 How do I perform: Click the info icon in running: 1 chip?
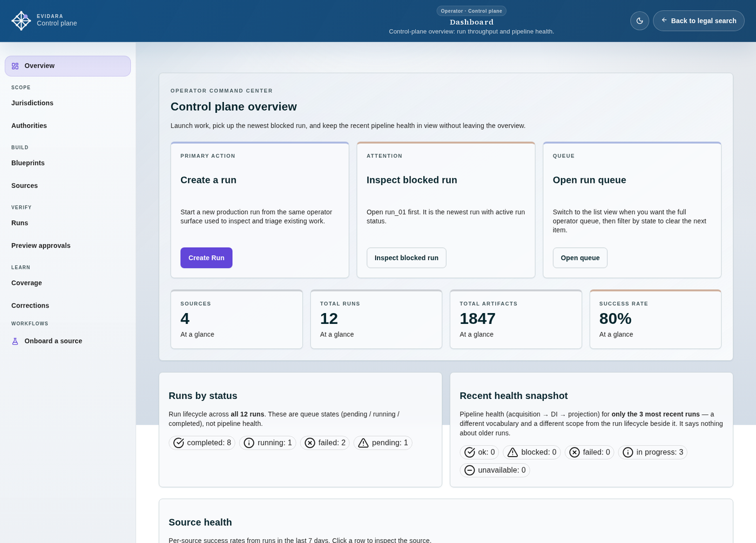[249, 443]
